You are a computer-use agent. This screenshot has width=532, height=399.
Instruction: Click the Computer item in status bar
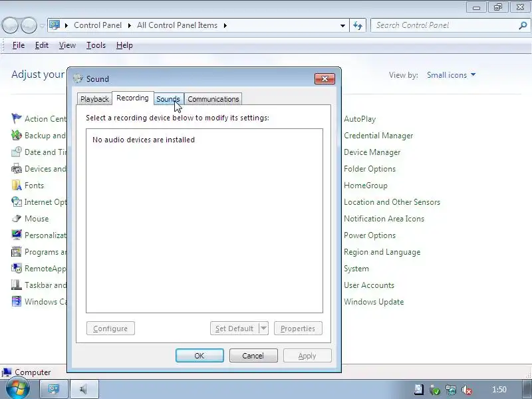pos(27,372)
